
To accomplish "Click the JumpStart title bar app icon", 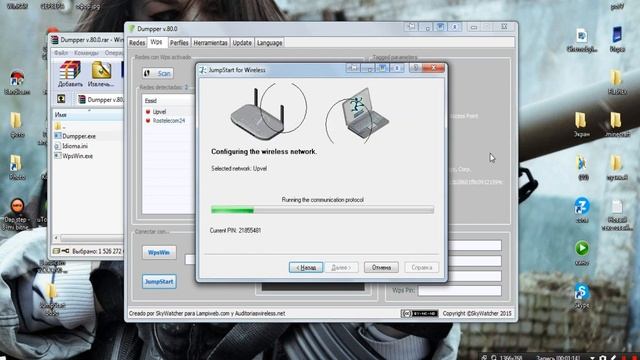I will pyautogui.click(x=202, y=70).
